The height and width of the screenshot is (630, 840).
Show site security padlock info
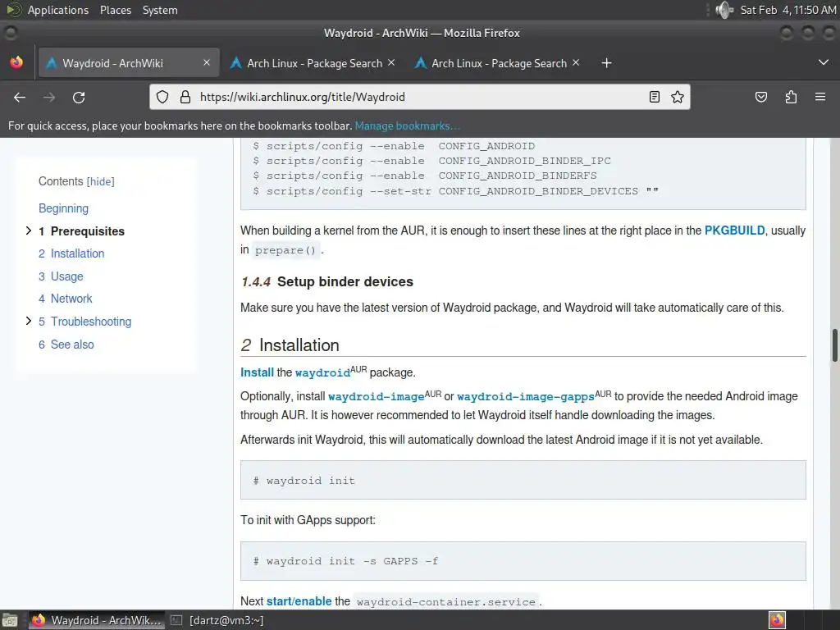(x=185, y=97)
